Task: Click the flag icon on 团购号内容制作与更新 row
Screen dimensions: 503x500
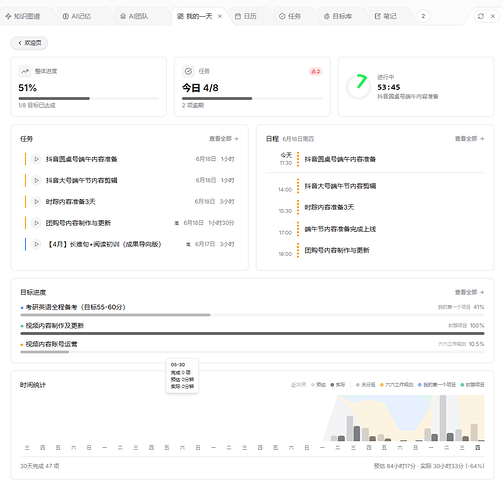Action: point(177,223)
